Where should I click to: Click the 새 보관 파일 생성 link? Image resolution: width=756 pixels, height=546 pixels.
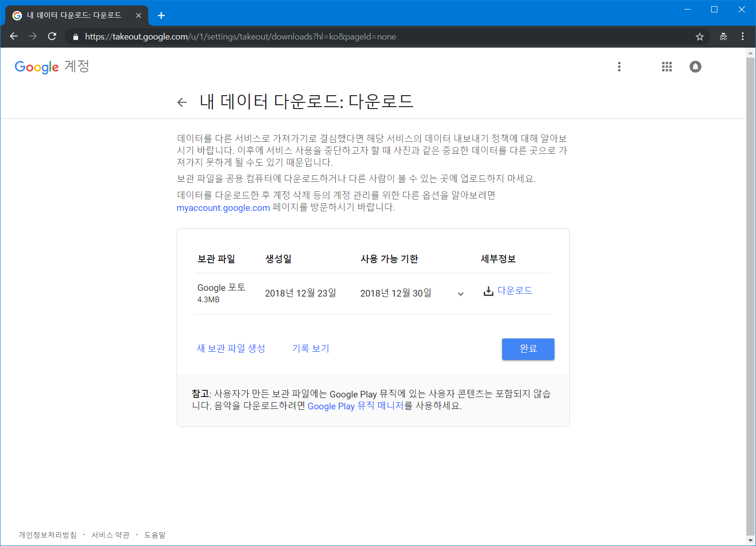tap(231, 348)
